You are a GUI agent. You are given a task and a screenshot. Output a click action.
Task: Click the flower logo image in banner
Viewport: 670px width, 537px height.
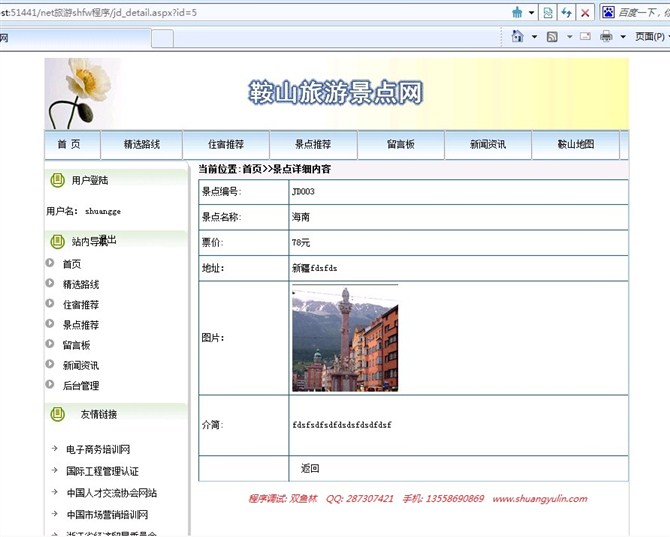click(x=79, y=94)
